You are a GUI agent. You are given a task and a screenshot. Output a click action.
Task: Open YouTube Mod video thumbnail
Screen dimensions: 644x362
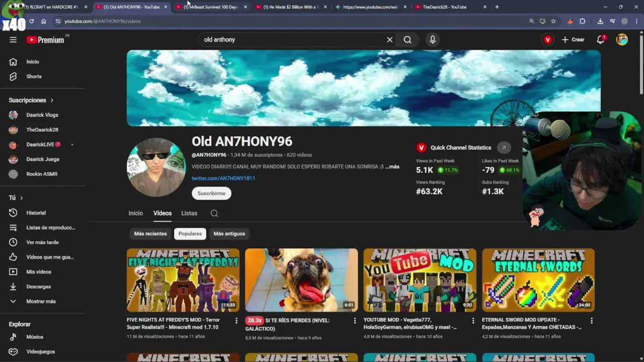(420, 280)
